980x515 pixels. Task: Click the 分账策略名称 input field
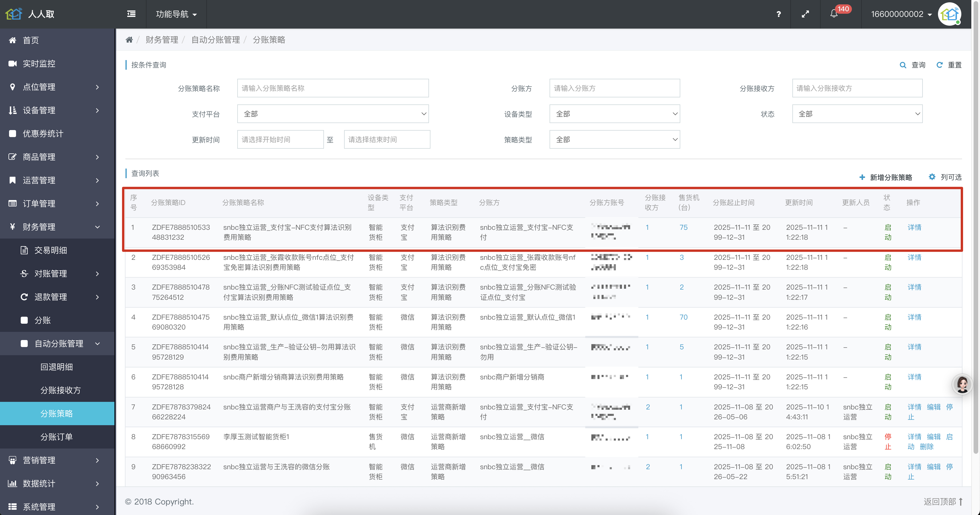(332, 88)
